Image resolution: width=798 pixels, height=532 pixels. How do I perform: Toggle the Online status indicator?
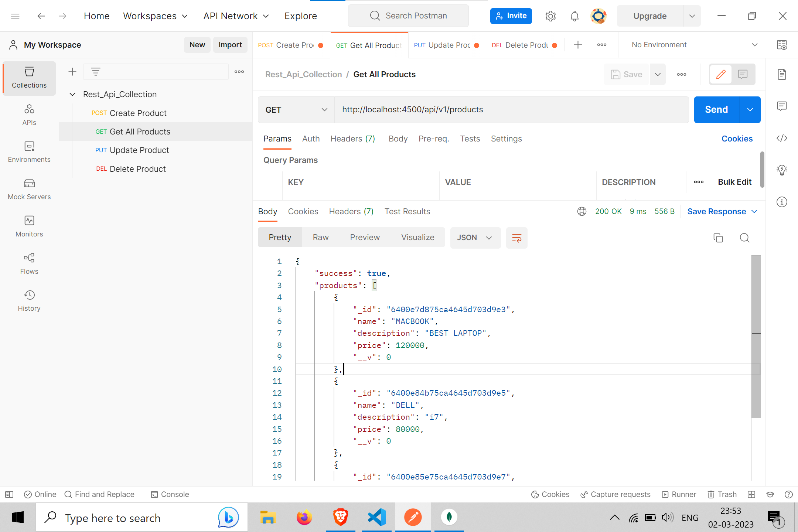pos(40,494)
